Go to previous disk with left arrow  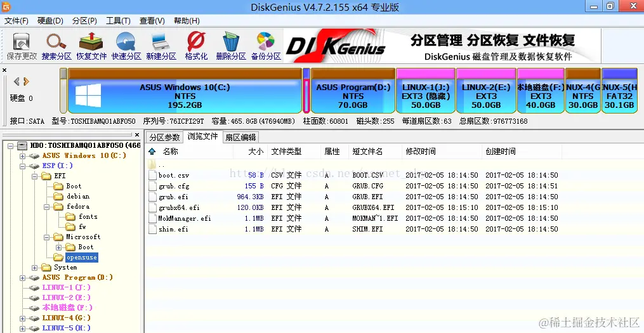pos(16,81)
